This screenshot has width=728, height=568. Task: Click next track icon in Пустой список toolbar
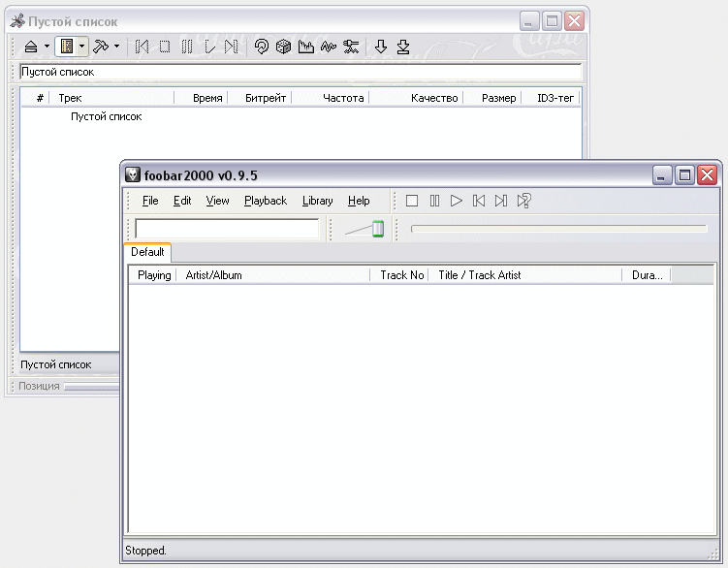(x=232, y=47)
